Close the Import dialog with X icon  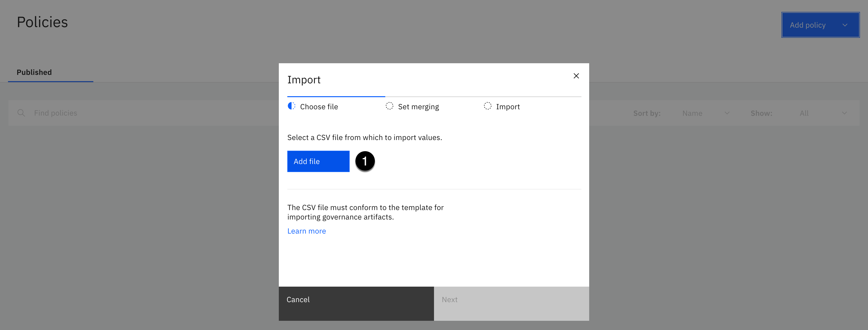(x=576, y=76)
